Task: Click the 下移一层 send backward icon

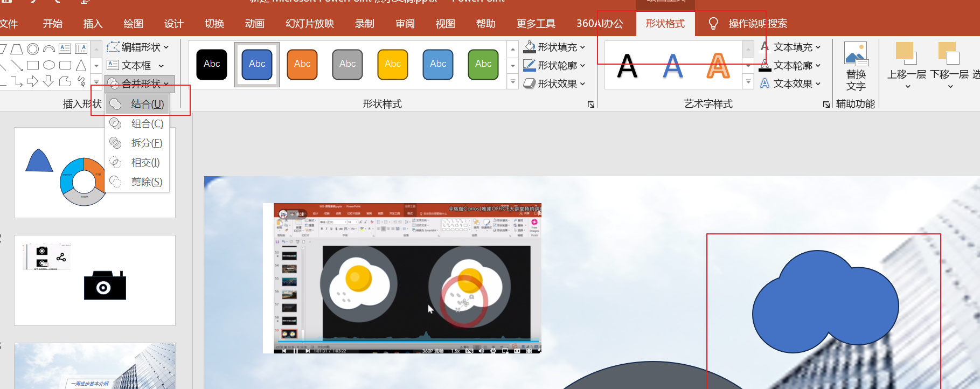Action: coord(949,54)
